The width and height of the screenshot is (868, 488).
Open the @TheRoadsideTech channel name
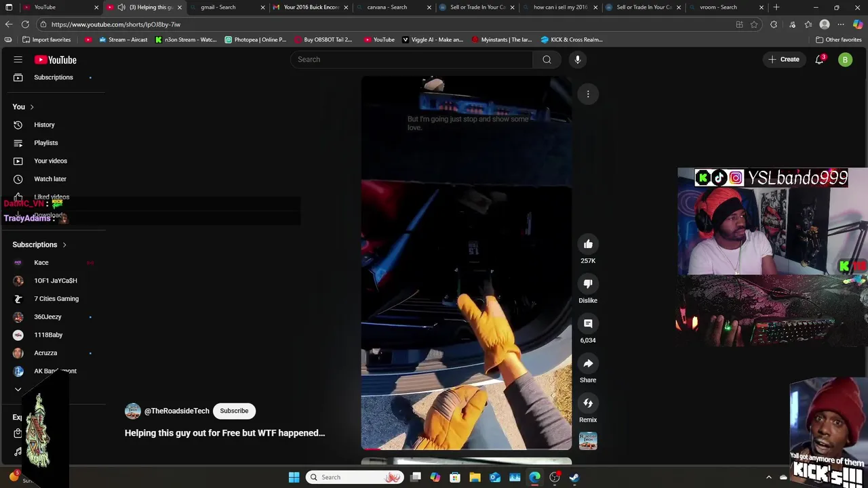pyautogui.click(x=176, y=411)
